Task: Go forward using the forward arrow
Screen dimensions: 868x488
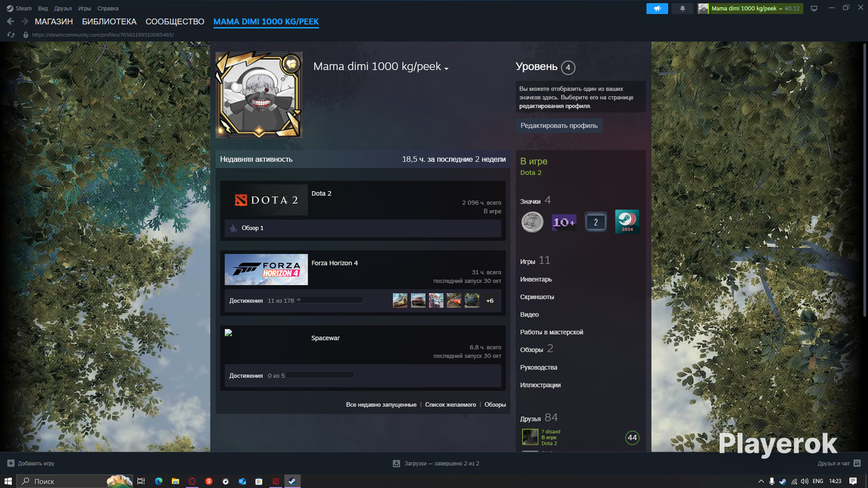Action: [x=24, y=21]
